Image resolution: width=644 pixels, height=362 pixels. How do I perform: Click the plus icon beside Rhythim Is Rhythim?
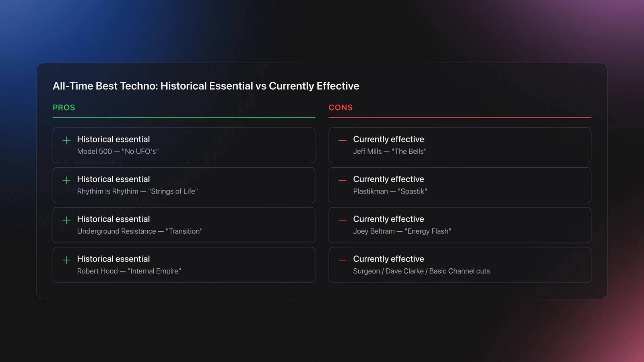pos(66,180)
